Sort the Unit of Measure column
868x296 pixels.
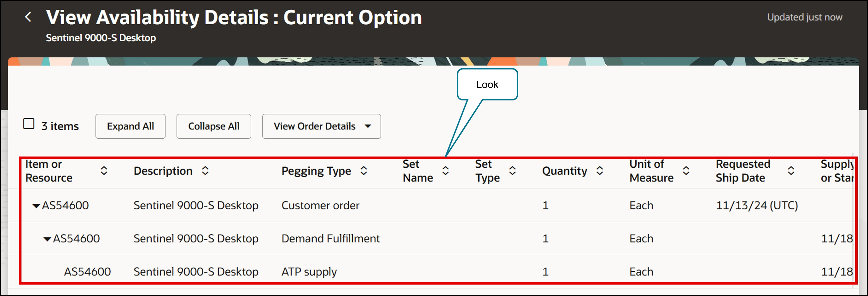686,170
